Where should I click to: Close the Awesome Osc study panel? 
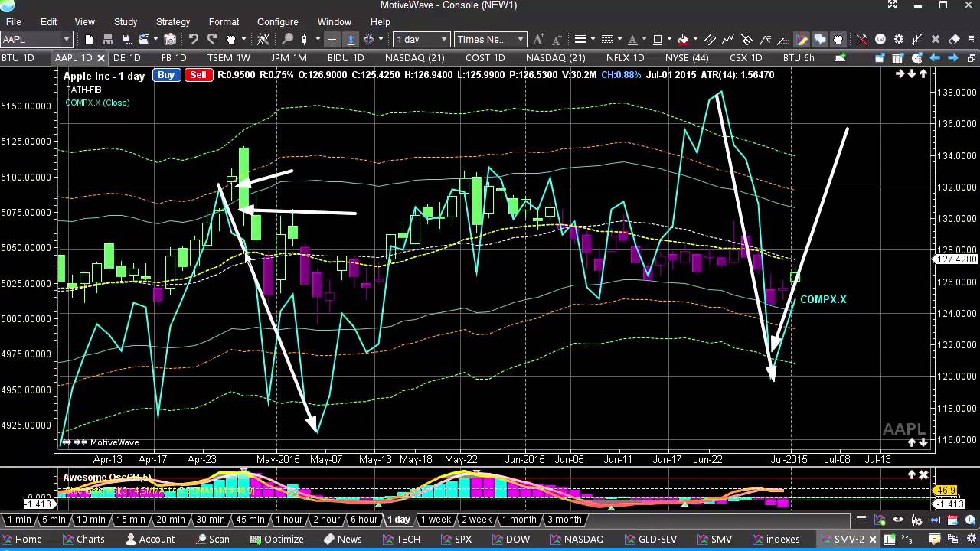tap(923, 475)
